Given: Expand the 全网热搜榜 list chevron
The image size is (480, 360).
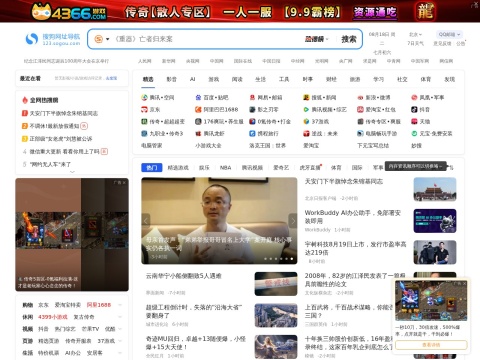Looking at the screenshot, I should pos(72,172).
